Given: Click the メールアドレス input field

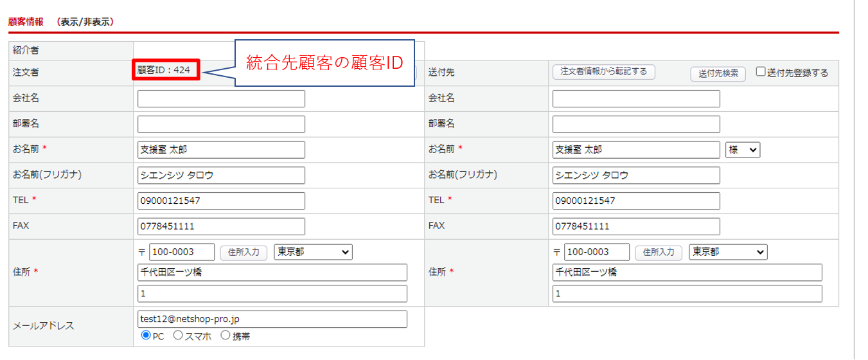Looking at the screenshot, I should coord(272,319).
